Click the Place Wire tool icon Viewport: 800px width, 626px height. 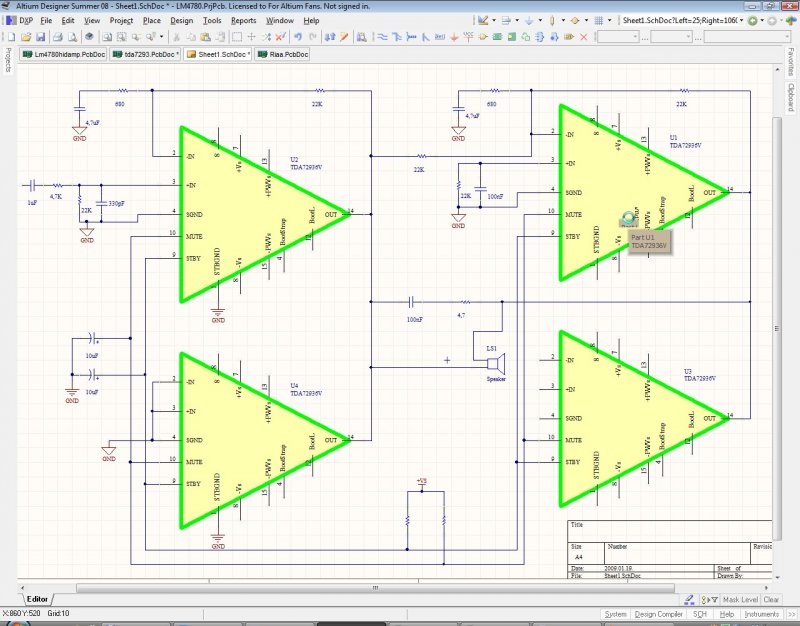pos(382,37)
